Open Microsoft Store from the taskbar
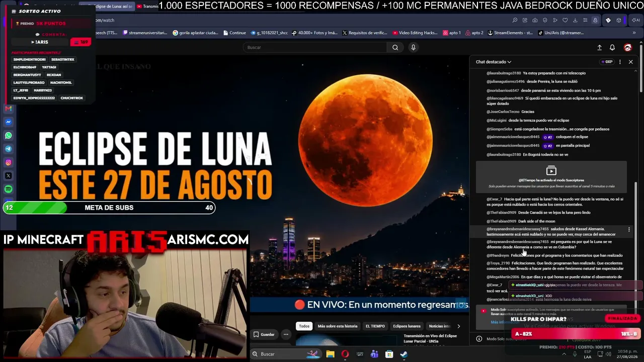The image size is (644, 362). (x=389, y=354)
